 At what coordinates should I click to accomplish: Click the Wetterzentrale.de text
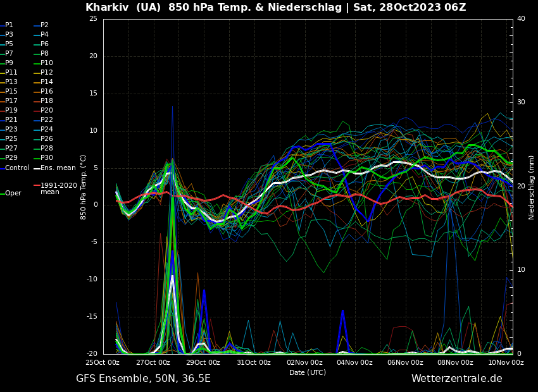click(456, 379)
